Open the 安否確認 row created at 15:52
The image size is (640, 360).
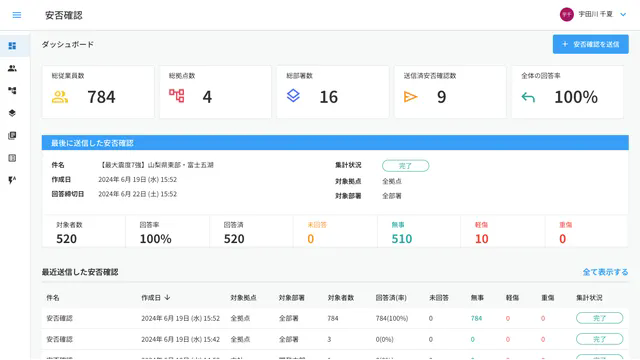tap(335, 318)
